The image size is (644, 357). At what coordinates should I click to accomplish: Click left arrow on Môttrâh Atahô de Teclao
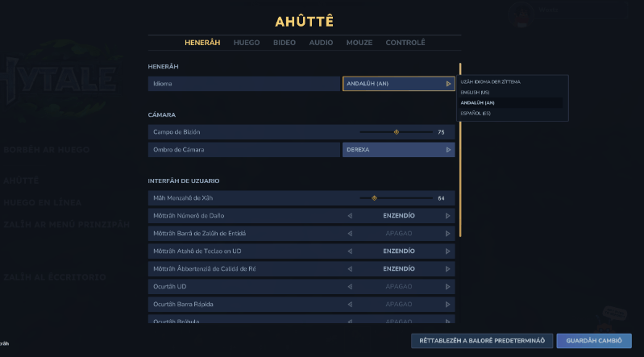[x=350, y=251]
